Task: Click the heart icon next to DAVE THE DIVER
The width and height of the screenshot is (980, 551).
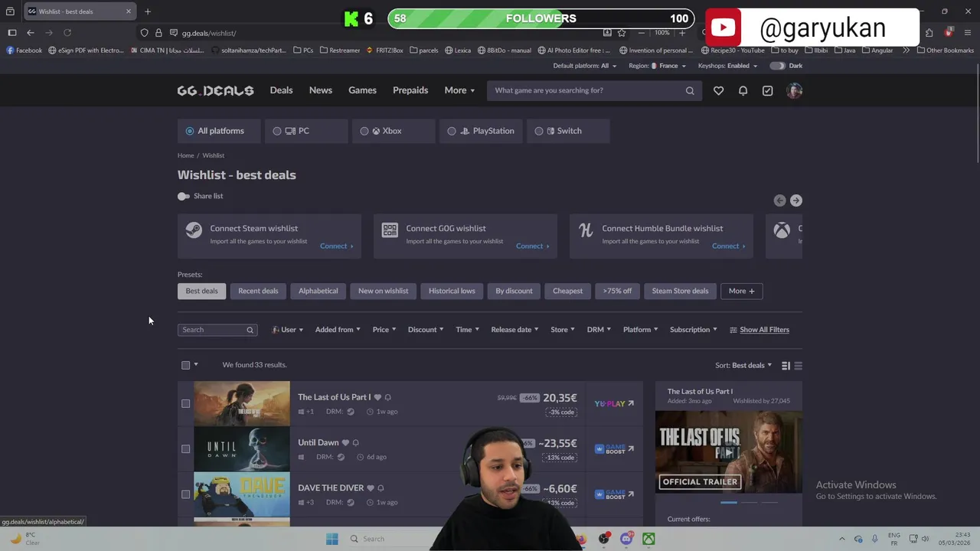Action: click(x=371, y=488)
